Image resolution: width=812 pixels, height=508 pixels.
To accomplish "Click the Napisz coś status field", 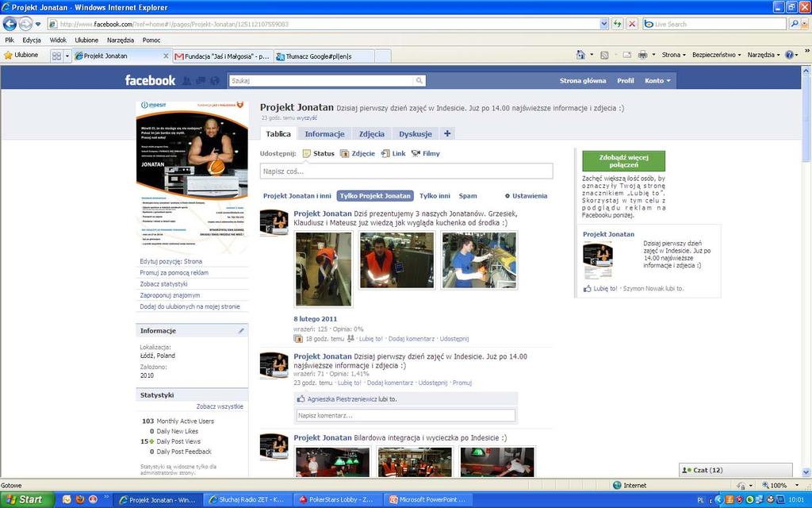I will coord(406,171).
